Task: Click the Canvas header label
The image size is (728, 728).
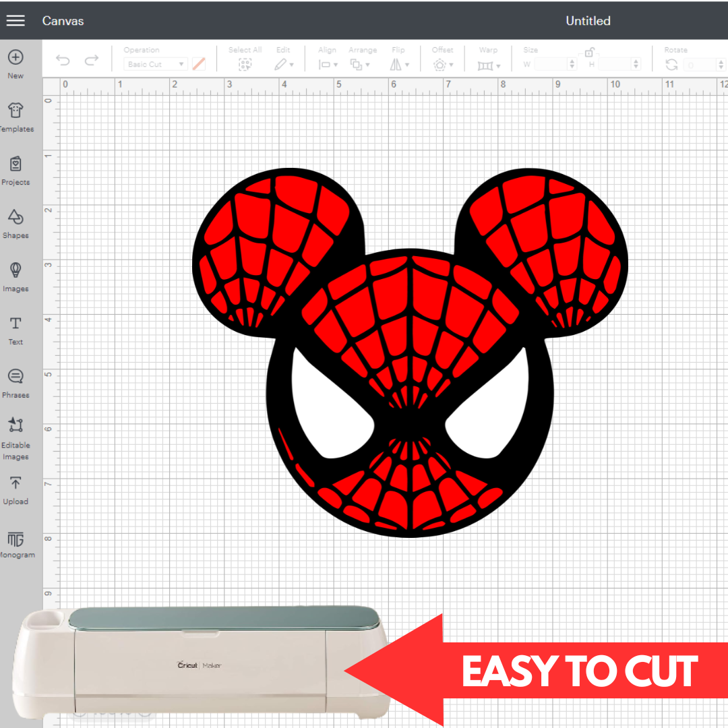Action: [63, 21]
